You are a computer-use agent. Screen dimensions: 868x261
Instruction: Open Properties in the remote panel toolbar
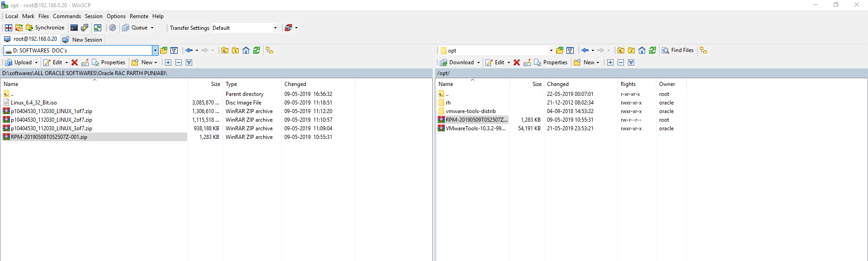tap(551, 62)
